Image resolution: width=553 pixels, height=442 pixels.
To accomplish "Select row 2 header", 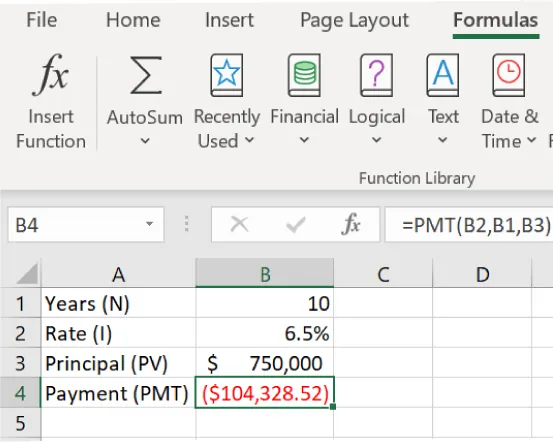I will 20,333.
